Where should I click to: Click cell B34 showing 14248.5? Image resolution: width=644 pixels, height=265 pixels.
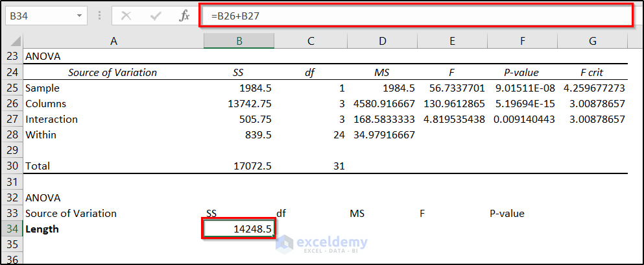pos(239,229)
